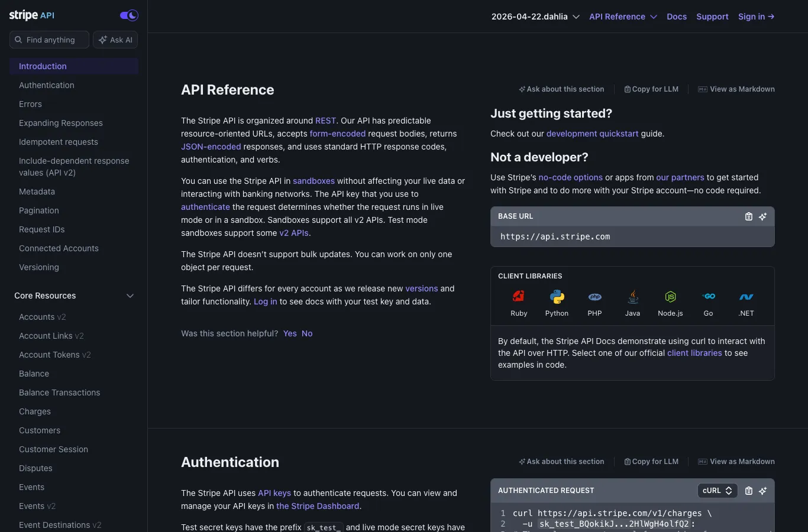Ask about the API Reference section

point(561,89)
